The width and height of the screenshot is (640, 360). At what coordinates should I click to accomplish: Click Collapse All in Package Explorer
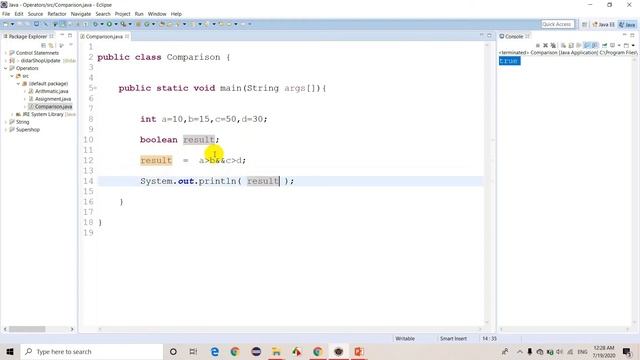click(x=43, y=45)
